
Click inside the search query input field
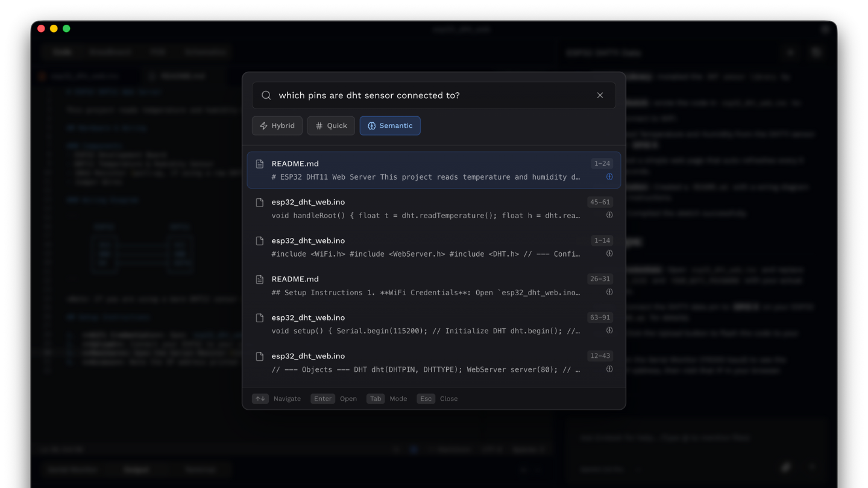pyautogui.click(x=422, y=95)
